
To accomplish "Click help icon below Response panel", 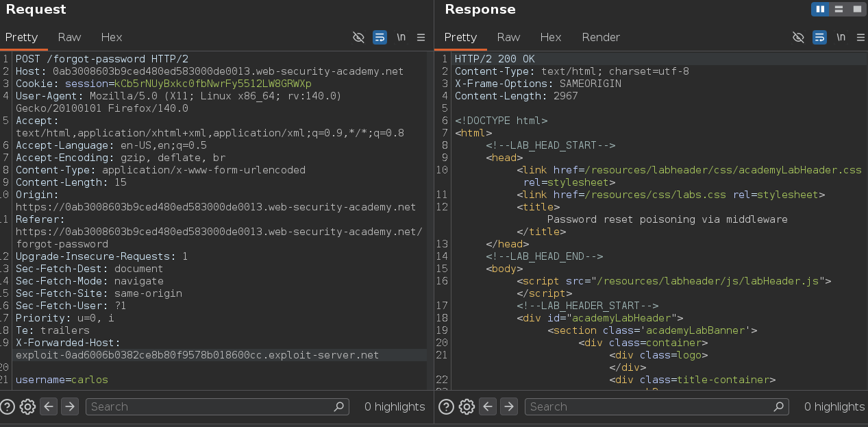I will [x=446, y=406].
